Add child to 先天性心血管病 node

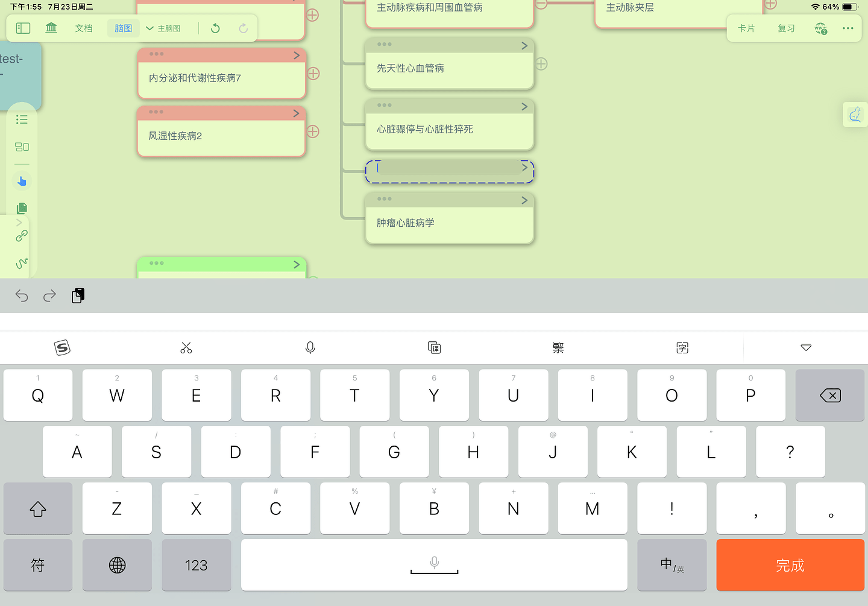click(x=541, y=64)
